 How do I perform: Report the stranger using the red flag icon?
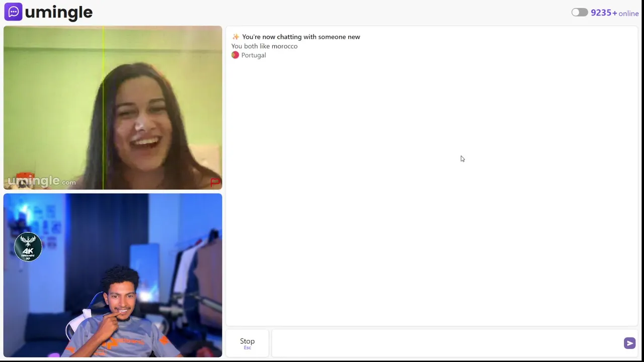tap(215, 182)
